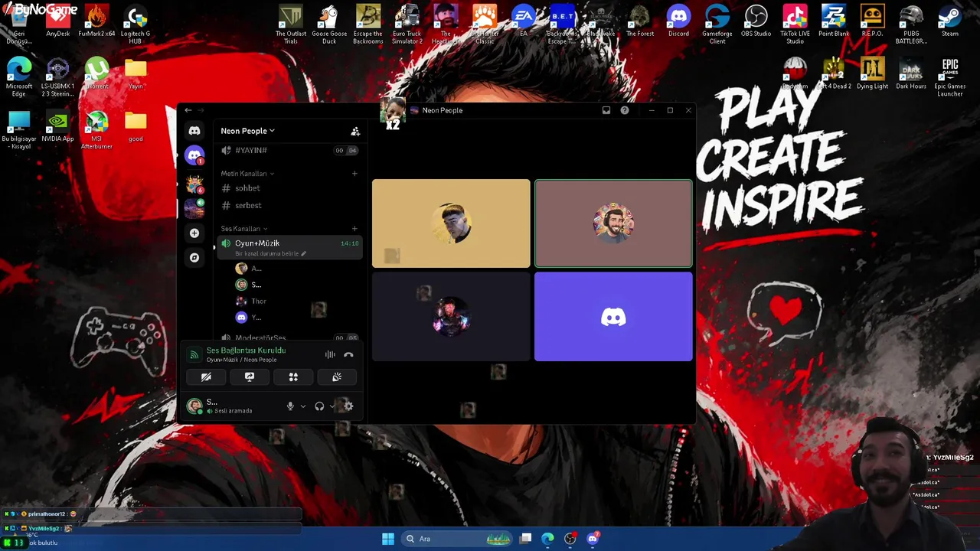Open the sohbet text channel
This screenshot has width=980, height=551.
(x=289, y=188)
